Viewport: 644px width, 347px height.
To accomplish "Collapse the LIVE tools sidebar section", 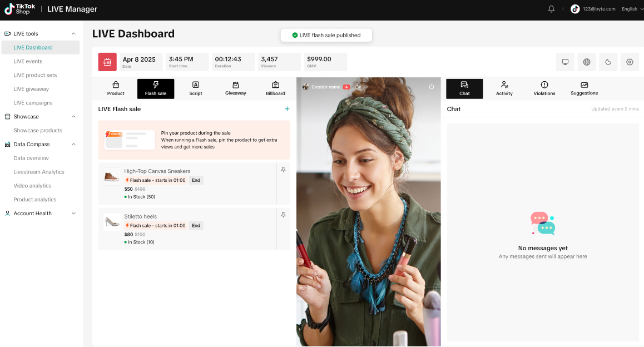I will pos(73,34).
